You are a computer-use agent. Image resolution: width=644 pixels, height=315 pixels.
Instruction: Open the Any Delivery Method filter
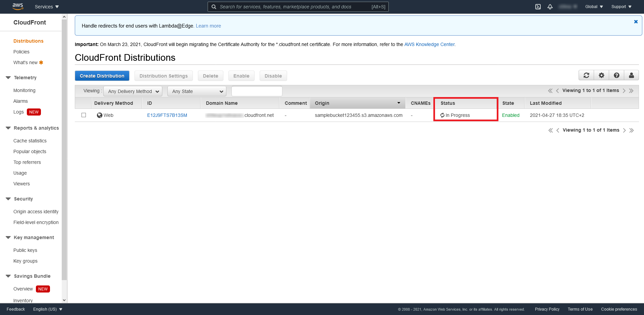(x=133, y=91)
